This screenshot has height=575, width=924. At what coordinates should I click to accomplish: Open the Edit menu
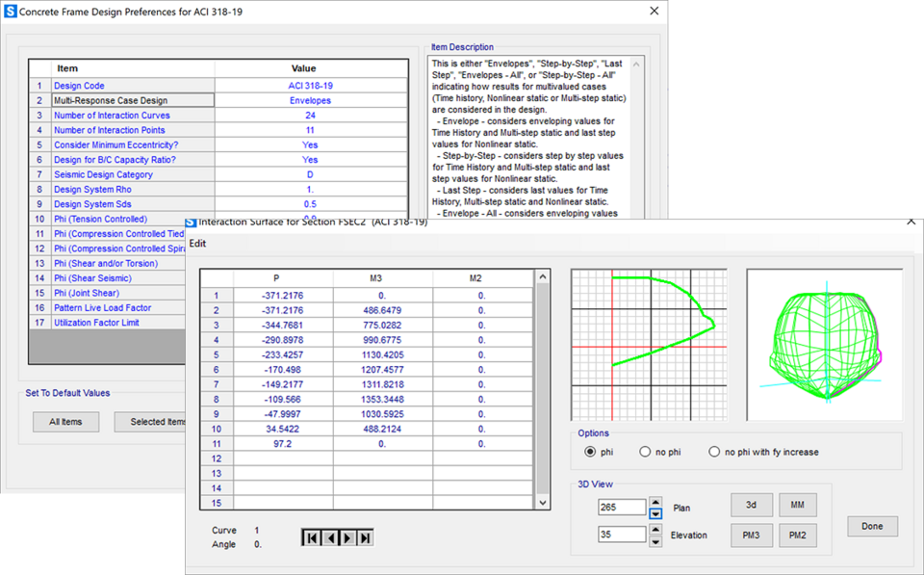click(197, 243)
